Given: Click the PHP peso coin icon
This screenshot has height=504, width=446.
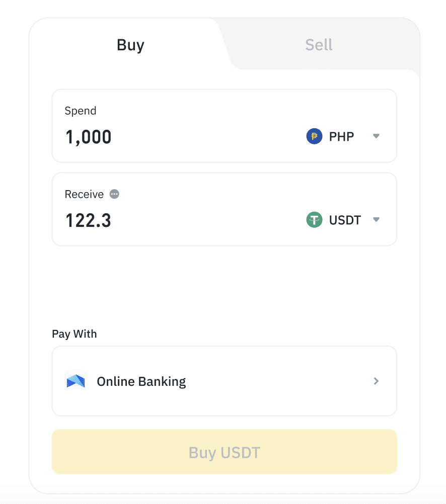Looking at the screenshot, I should point(314,136).
